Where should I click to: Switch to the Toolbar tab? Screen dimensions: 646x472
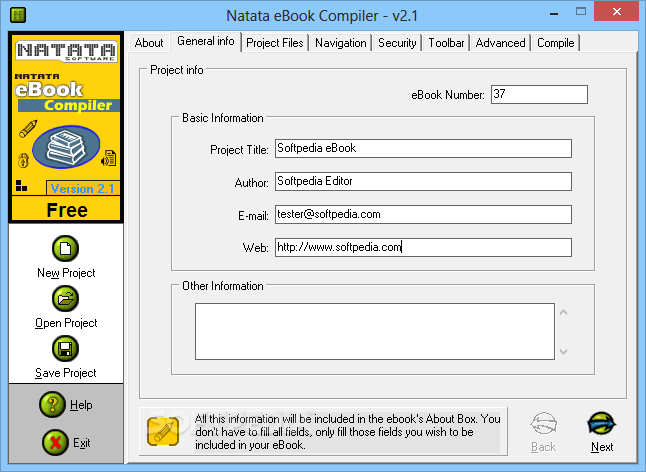click(x=446, y=43)
